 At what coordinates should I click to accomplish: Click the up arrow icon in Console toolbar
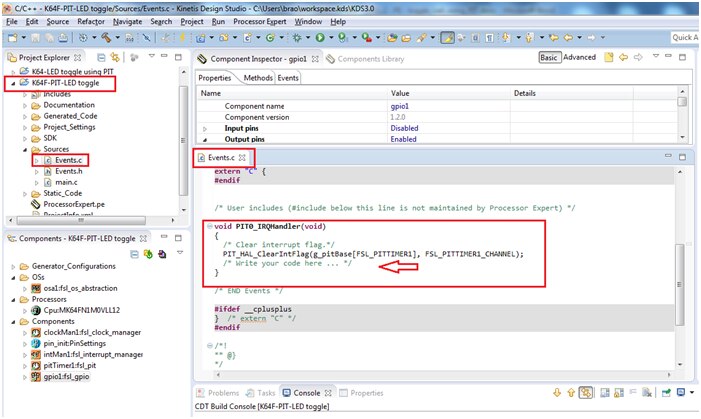coord(571,393)
